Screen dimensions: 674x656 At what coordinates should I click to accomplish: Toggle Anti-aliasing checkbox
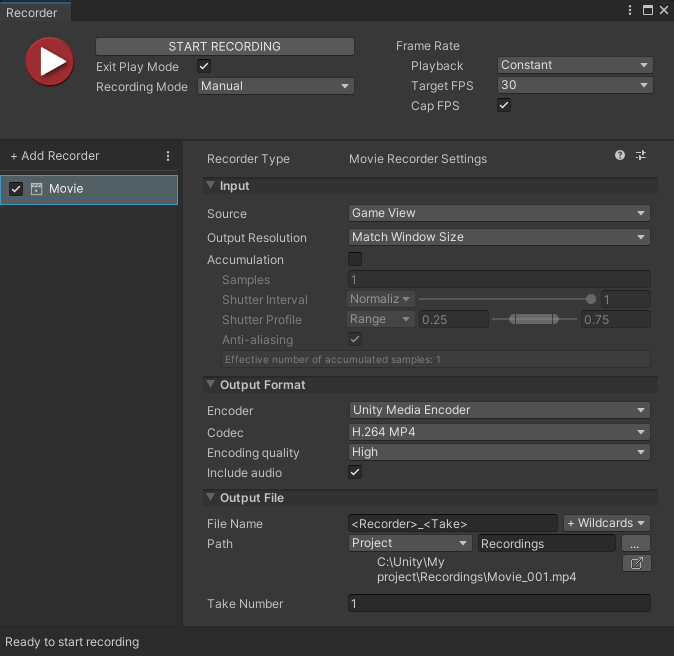tap(355, 339)
